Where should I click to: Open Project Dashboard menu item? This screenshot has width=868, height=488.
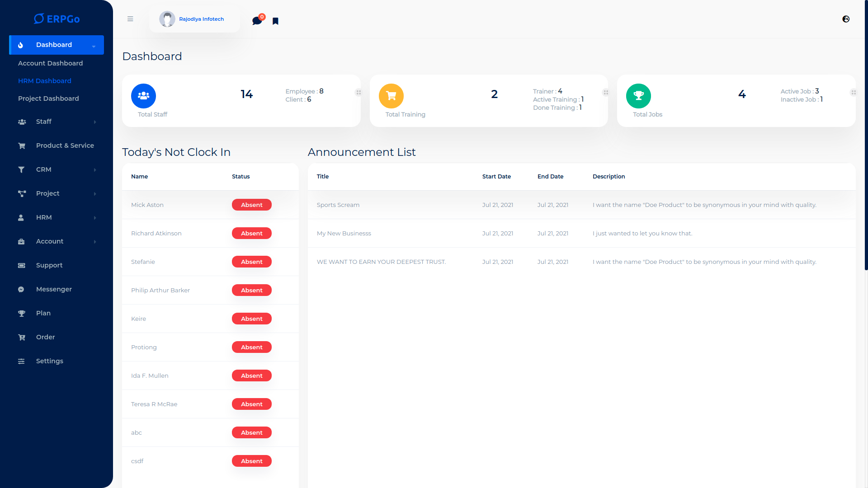(48, 99)
